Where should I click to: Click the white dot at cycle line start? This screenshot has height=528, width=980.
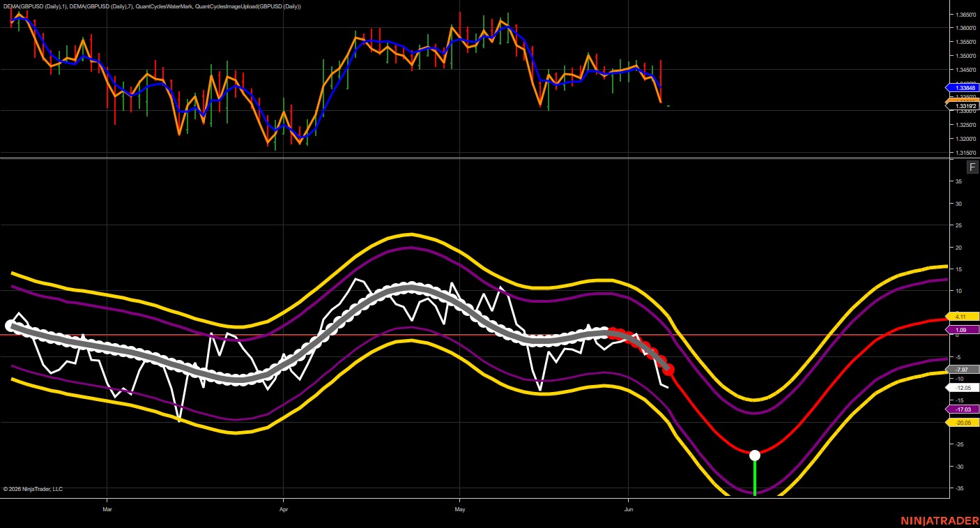10,326
